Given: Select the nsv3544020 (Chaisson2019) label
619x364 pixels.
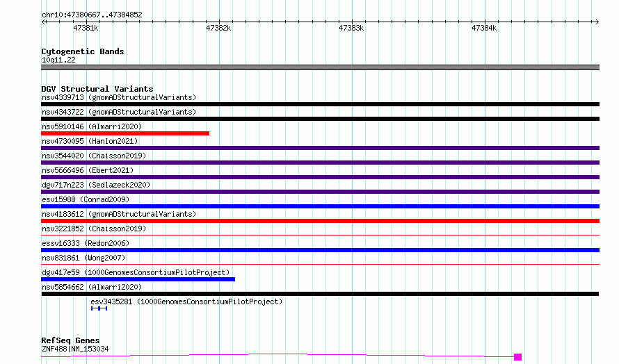Looking at the screenshot, I should [94, 156].
